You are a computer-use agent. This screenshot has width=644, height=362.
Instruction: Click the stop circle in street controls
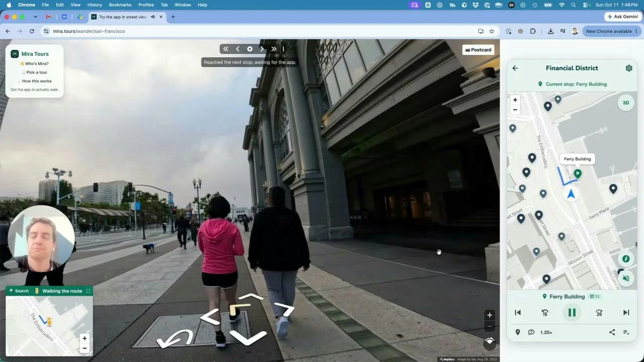tap(250, 49)
